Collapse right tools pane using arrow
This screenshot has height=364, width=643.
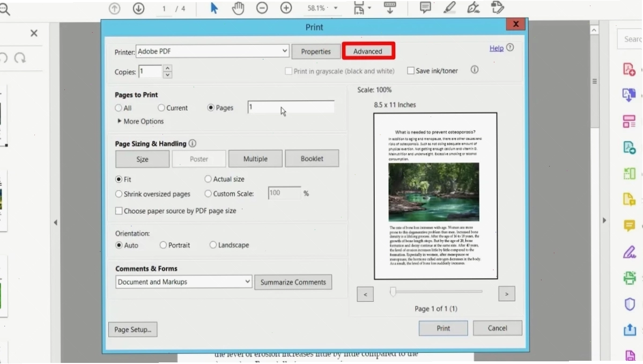[604, 220]
